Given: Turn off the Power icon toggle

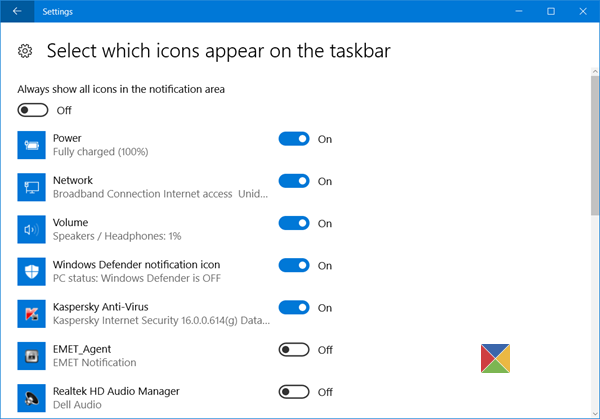Looking at the screenshot, I should pyautogui.click(x=294, y=139).
